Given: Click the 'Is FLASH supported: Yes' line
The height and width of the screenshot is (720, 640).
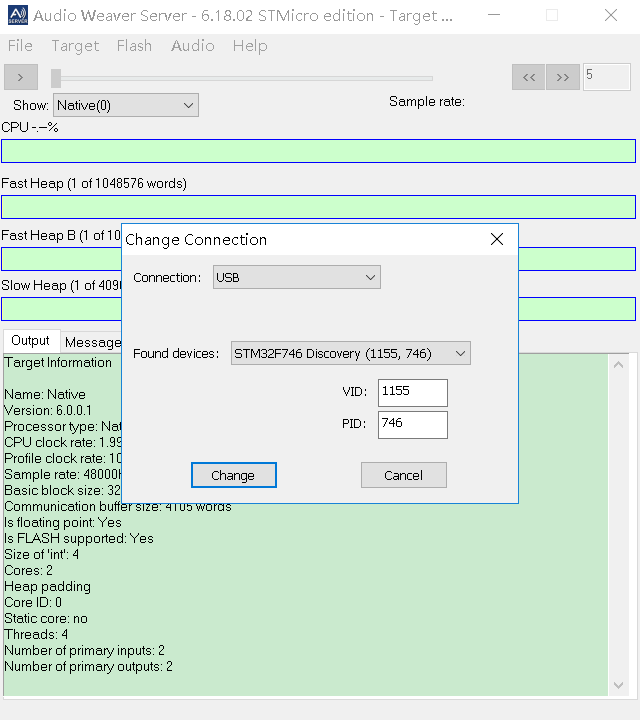Looking at the screenshot, I should click(79, 538).
